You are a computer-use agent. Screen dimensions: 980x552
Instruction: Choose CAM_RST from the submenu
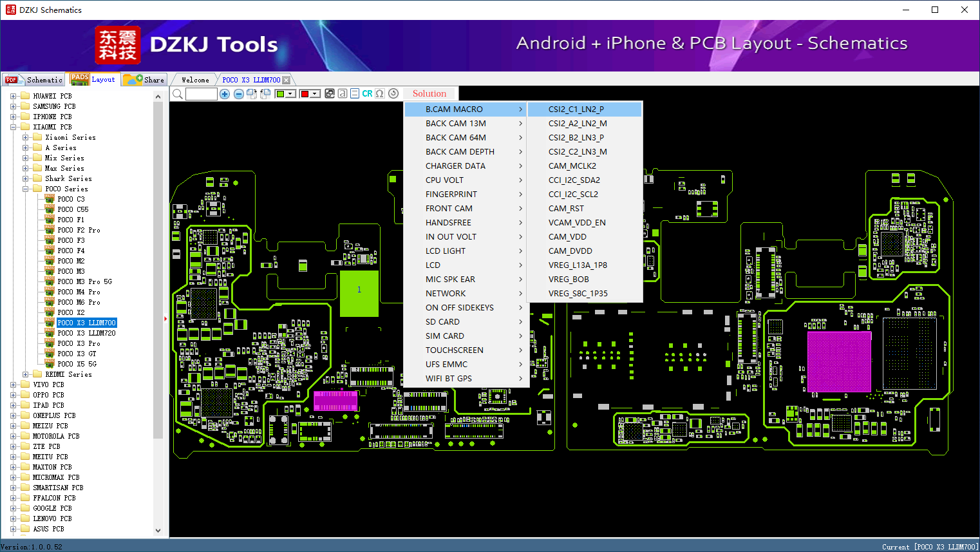(585, 209)
